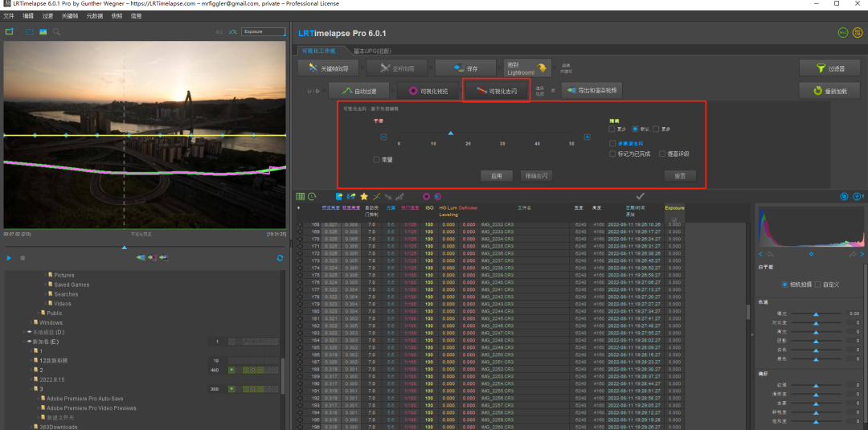The width and height of the screenshot is (868, 430).
Task: Enable the 常量 checkbox
Action: (377, 160)
